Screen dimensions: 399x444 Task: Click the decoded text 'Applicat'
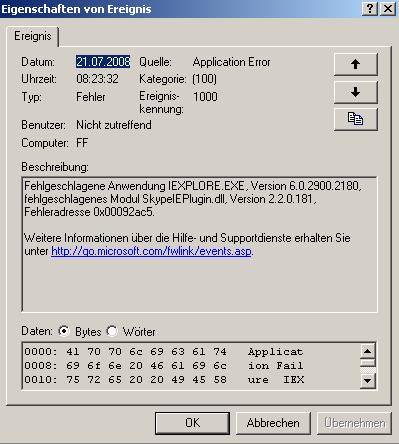[x=275, y=351]
